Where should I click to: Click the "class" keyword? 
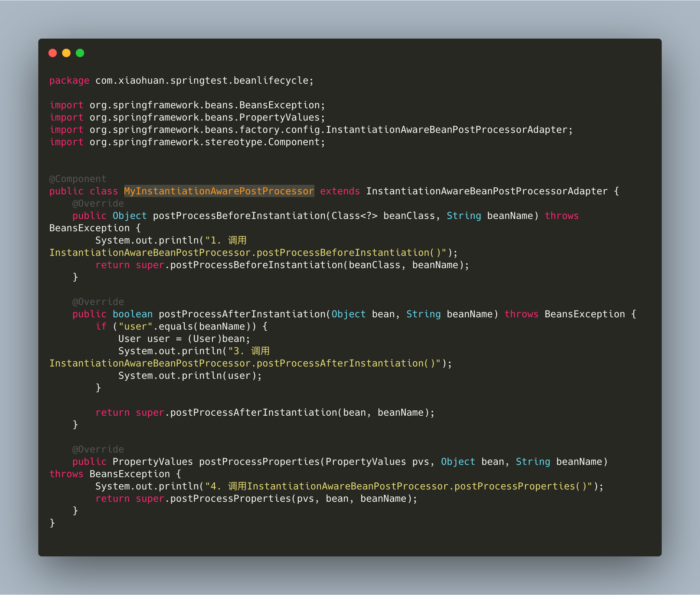click(104, 191)
